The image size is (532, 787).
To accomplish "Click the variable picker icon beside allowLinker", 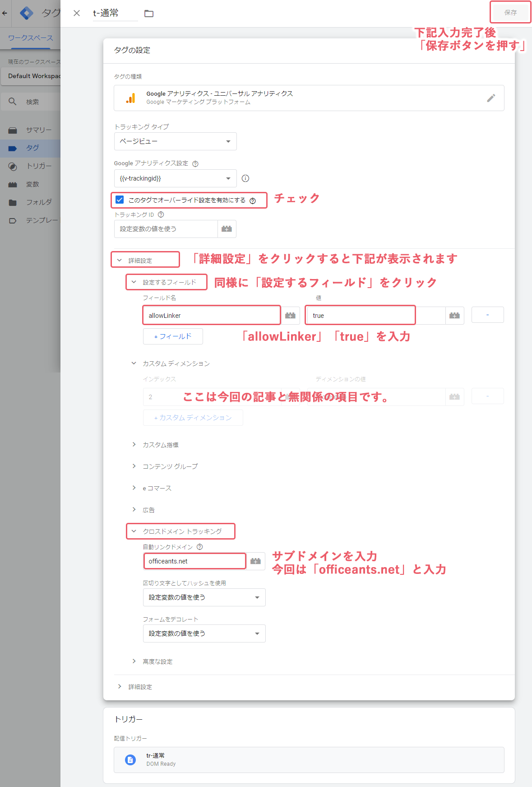I will point(290,316).
